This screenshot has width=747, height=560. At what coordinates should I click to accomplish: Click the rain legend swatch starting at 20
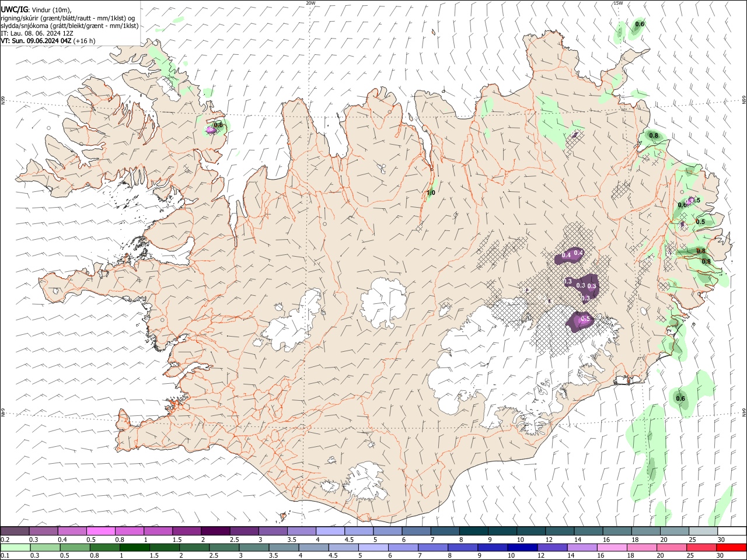[671, 547]
